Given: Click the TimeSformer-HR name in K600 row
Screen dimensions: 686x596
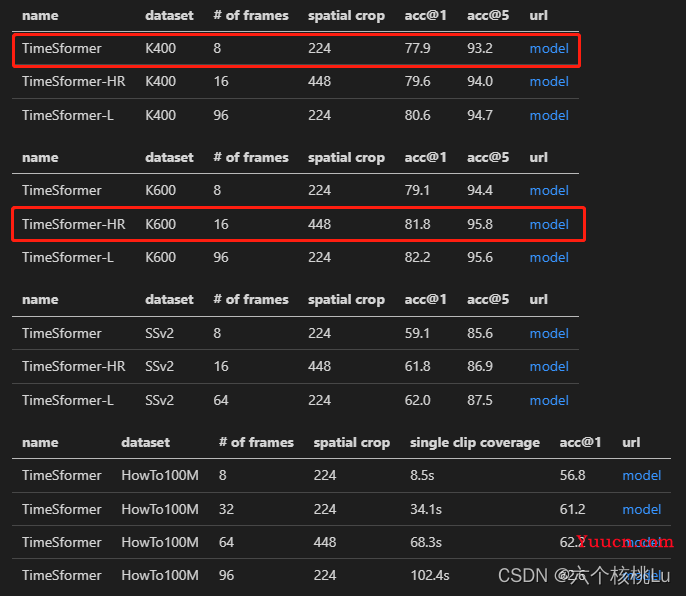Looking at the screenshot, I should [x=74, y=224].
